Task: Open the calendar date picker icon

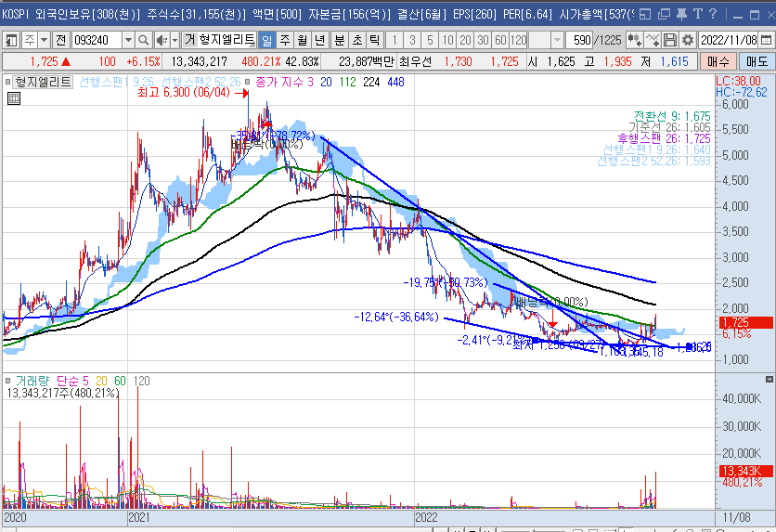Action: pyautogui.click(x=766, y=40)
